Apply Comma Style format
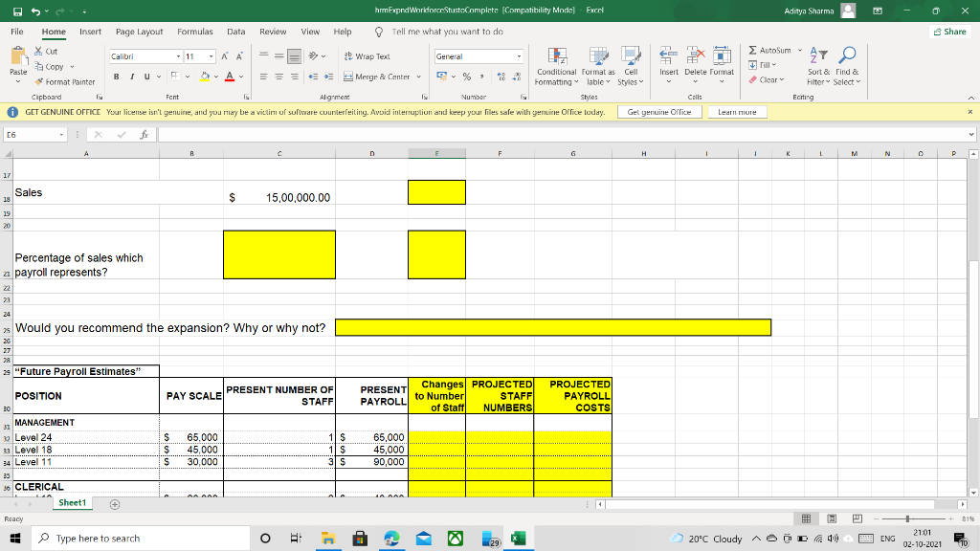Viewport: 980px width, 551px height. point(482,77)
